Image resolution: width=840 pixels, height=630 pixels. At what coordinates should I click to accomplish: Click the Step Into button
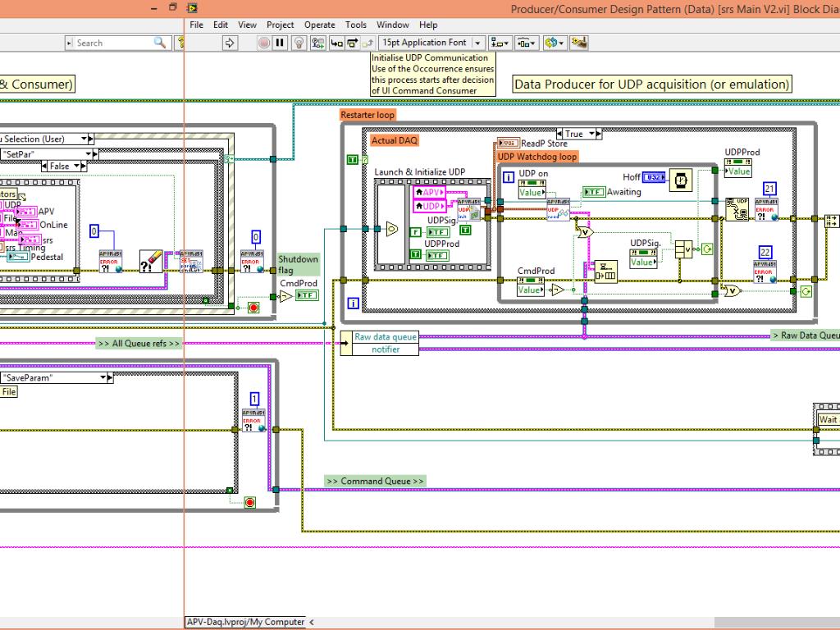[336, 43]
